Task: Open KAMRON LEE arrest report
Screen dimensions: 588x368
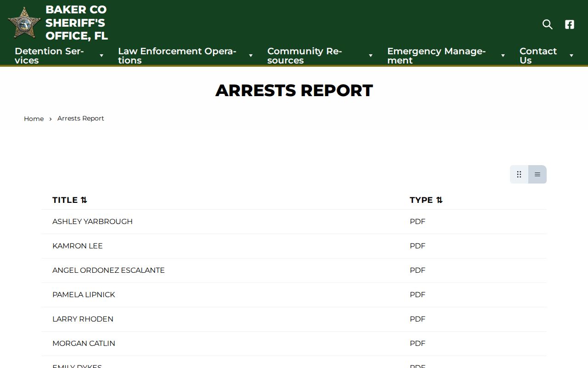Action: click(x=78, y=246)
